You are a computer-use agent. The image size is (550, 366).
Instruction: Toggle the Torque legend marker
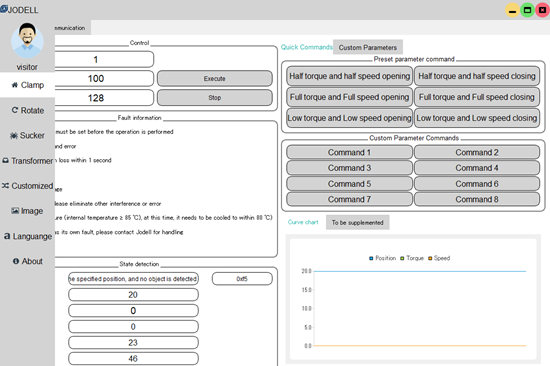click(402, 258)
